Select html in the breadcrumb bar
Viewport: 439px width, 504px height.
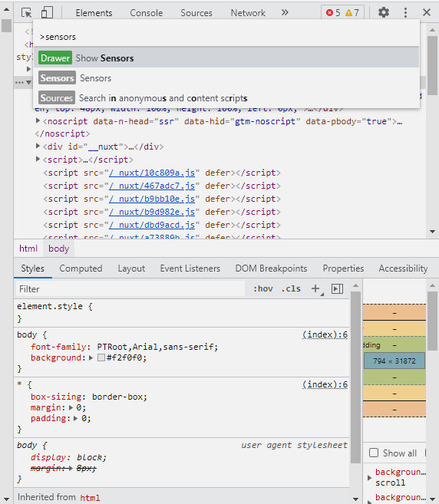(x=28, y=249)
